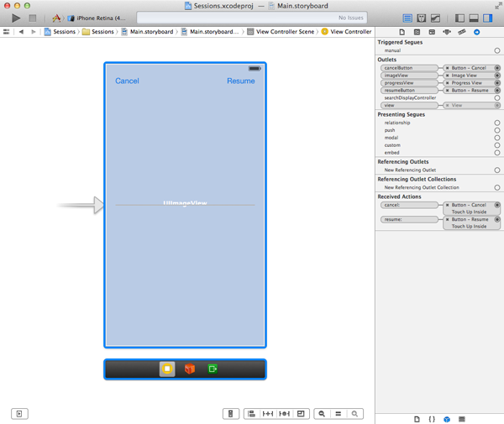504x424 pixels.
Task: Zoom out the storyboard canvas
Action: point(322,414)
